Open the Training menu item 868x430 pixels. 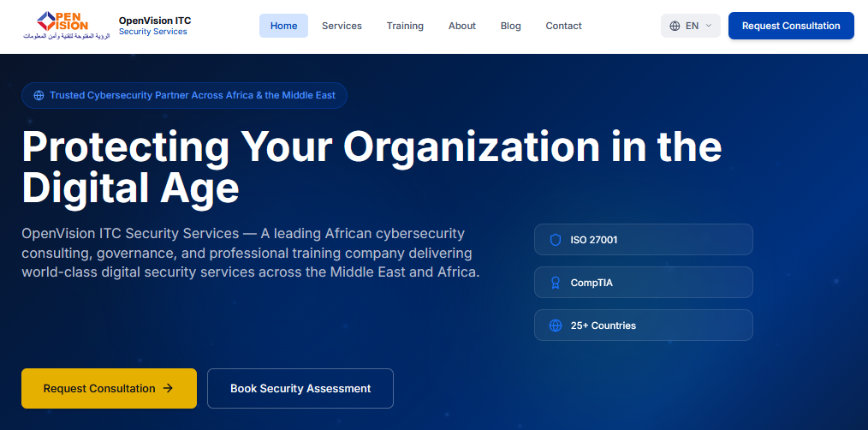405,26
